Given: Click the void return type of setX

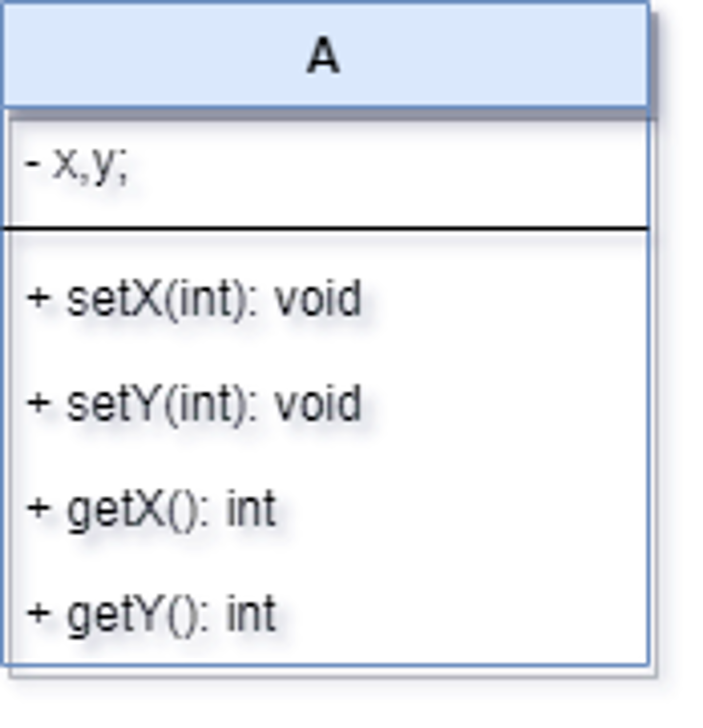Looking at the screenshot, I should (317, 297).
